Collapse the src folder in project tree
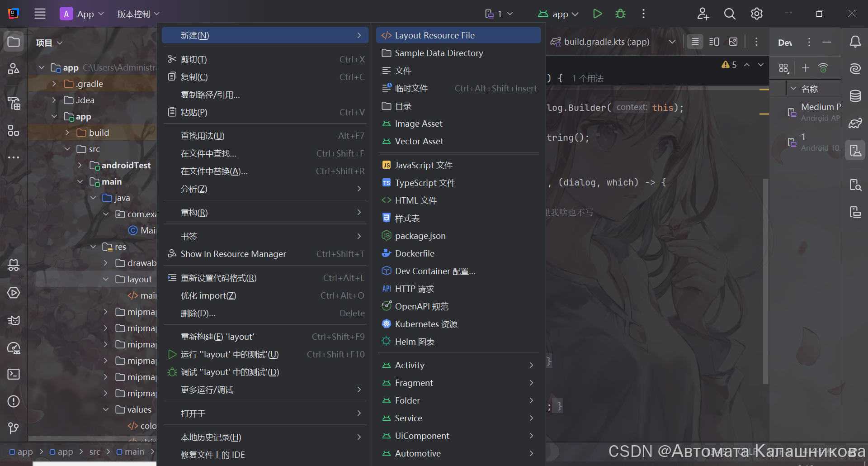The width and height of the screenshot is (868, 466). (x=68, y=148)
